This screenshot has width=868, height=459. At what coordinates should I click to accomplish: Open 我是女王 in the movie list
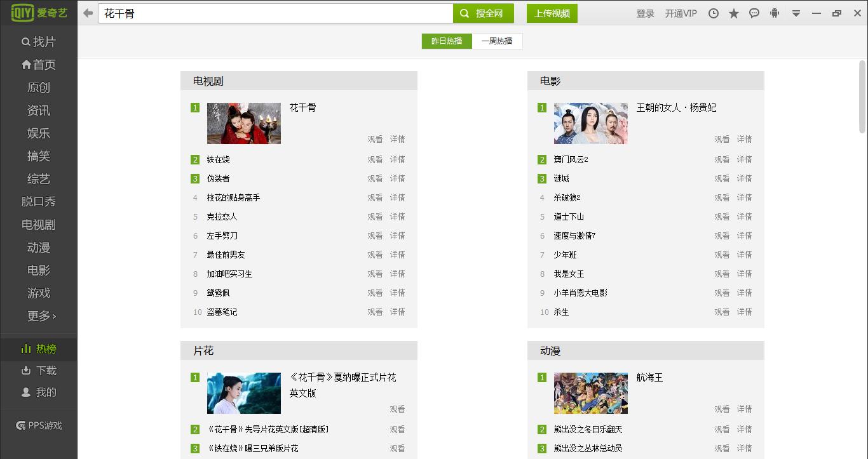coord(569,274)
